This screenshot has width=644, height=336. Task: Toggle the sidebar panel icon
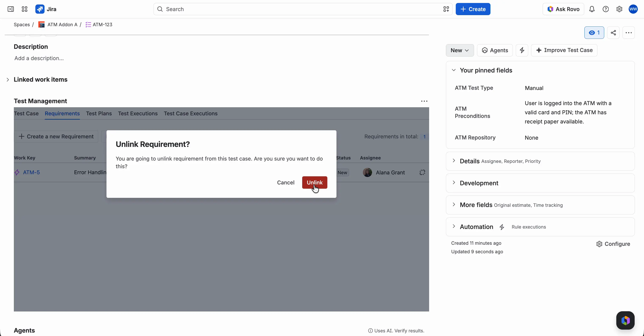point(11,9)
